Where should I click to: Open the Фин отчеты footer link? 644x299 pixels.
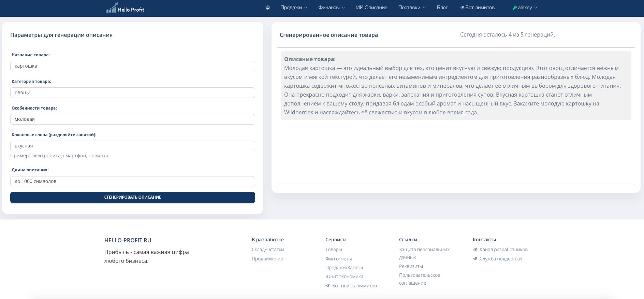pos(338,259)
